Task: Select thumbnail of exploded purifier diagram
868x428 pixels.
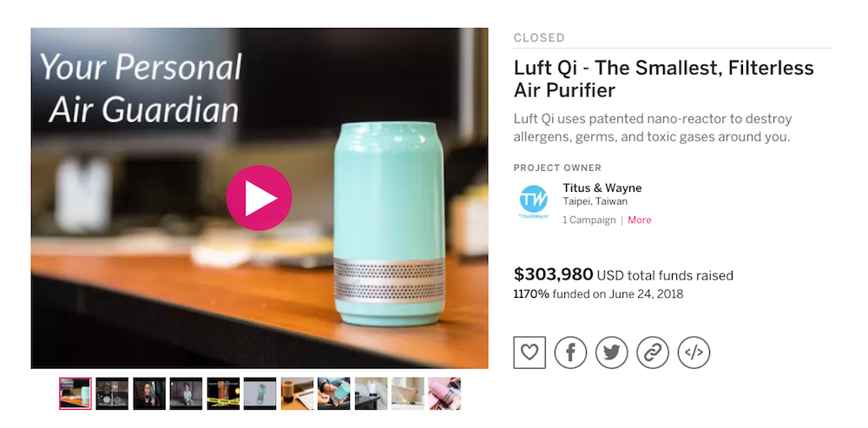Action: (260, 393)
